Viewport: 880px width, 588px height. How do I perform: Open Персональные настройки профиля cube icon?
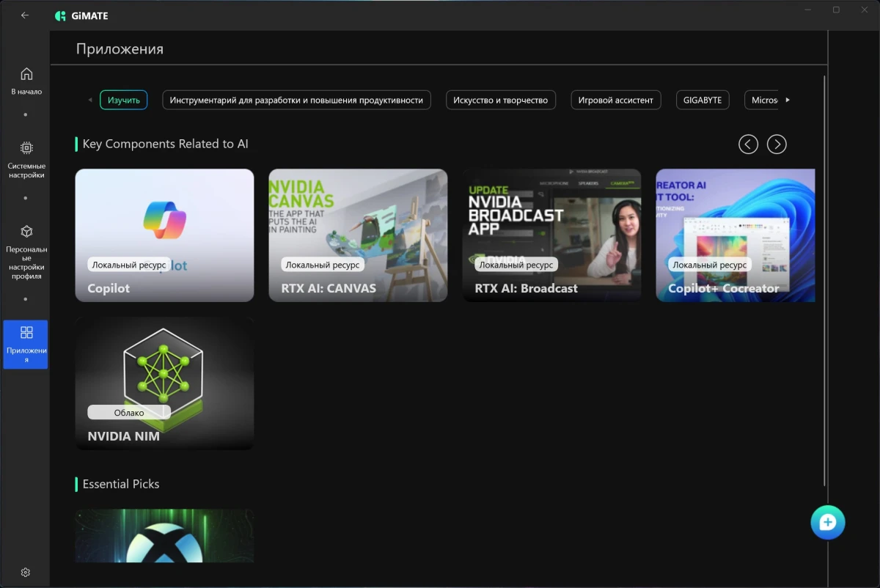click(x=26, y=232)
